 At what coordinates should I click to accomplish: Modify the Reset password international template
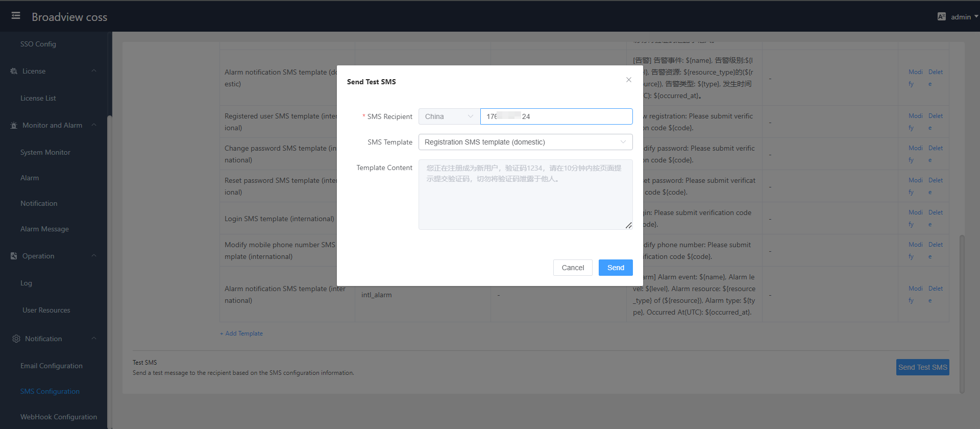(x=915, y=186)
